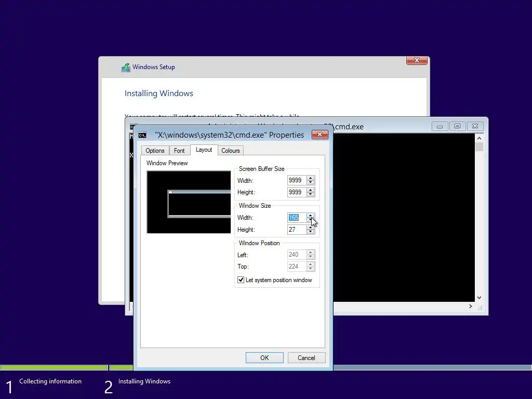Increase Window Size Height with up arrow
The height and width of the screenshot is (399, 532).
tap(311, 228)
